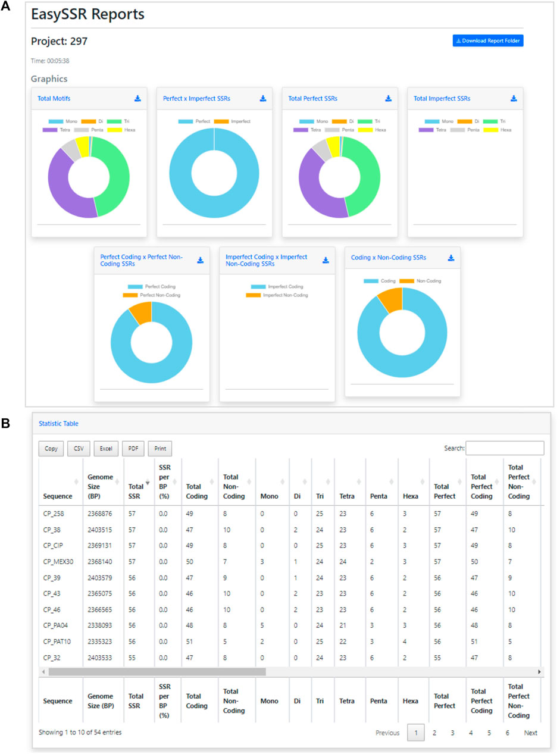The height and width of the screenshot is (754, 560).
Task: Sort by the Total Perfect column header
Action: click(x=448, y=482)
